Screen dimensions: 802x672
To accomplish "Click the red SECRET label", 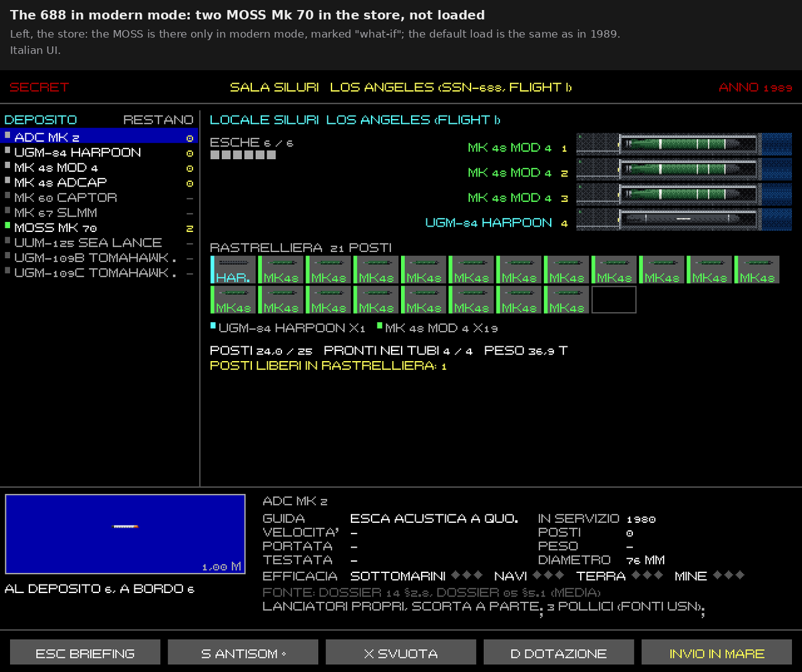I will [x=39, y=88].
